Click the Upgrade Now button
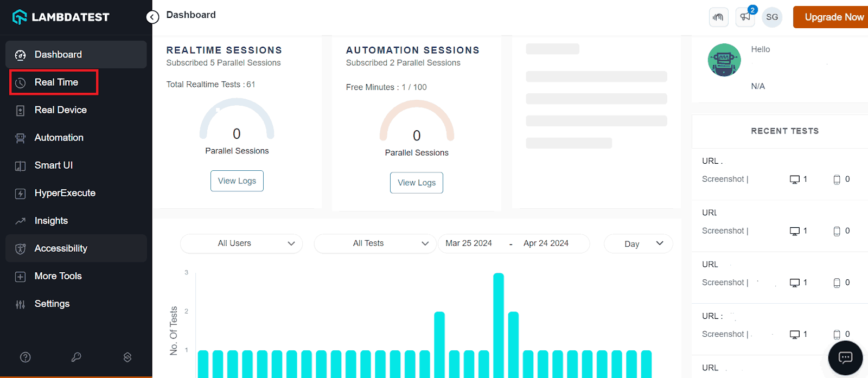The image size is (868, 378). click(831, 17)
